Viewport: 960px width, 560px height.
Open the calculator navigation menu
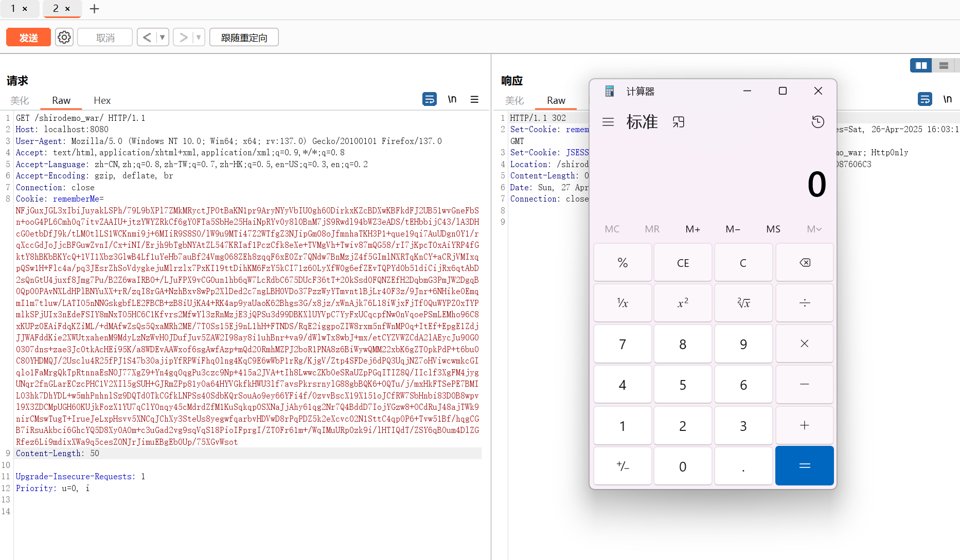click(608, 122)
